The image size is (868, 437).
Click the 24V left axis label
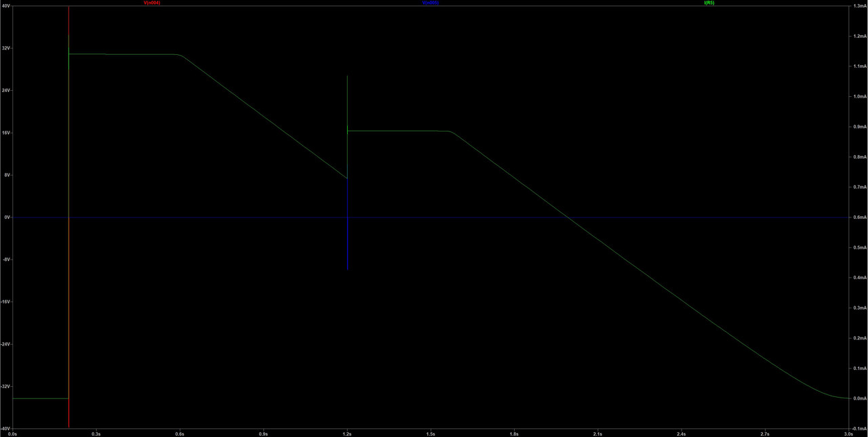tap(6, 91)
